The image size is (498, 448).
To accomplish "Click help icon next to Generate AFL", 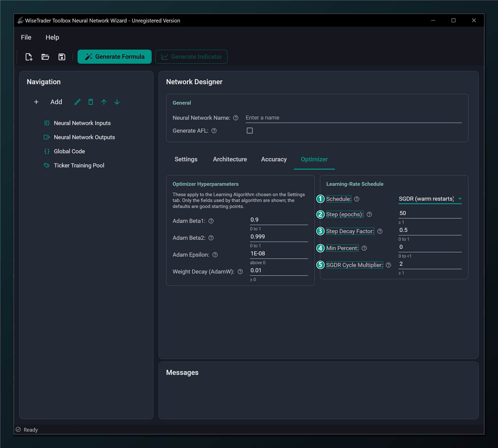I will tap(214, 131).
